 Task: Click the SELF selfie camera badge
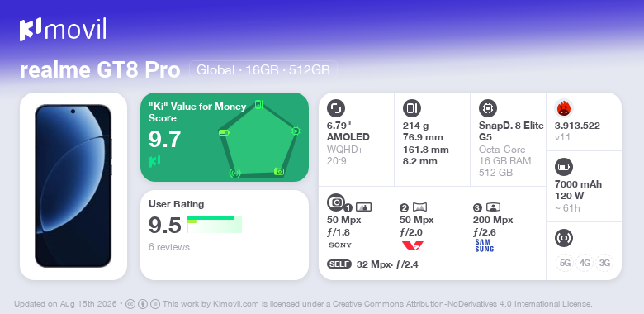[339, 264]
